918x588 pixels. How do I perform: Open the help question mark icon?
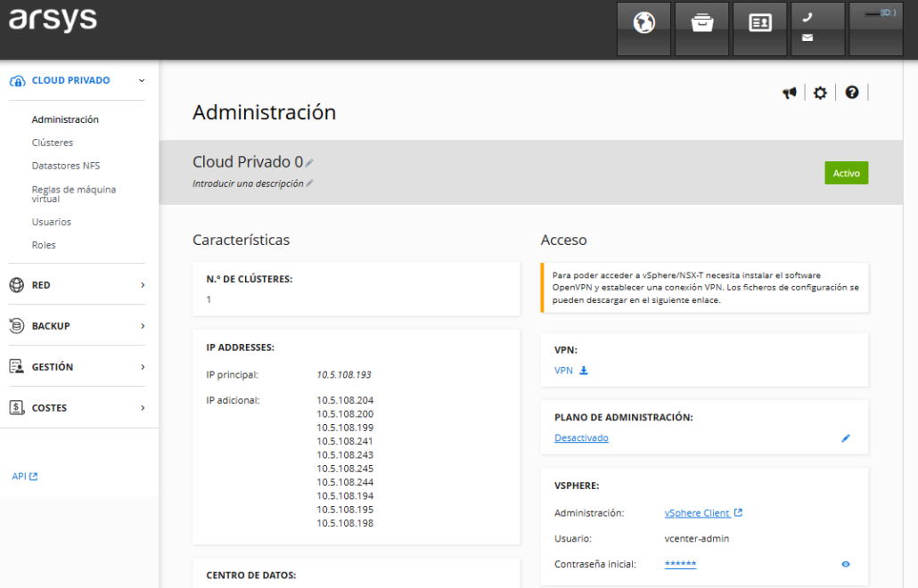852,92
